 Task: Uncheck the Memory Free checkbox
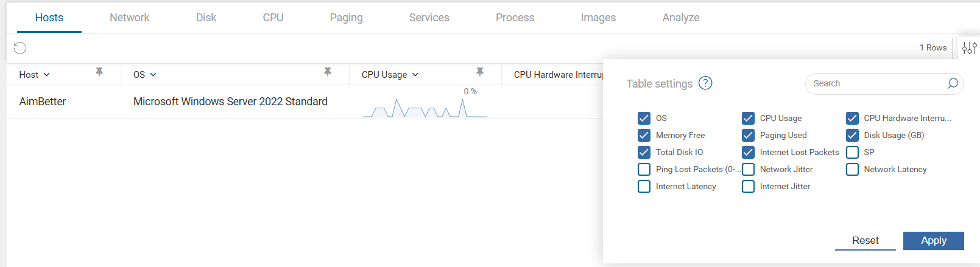644,135
